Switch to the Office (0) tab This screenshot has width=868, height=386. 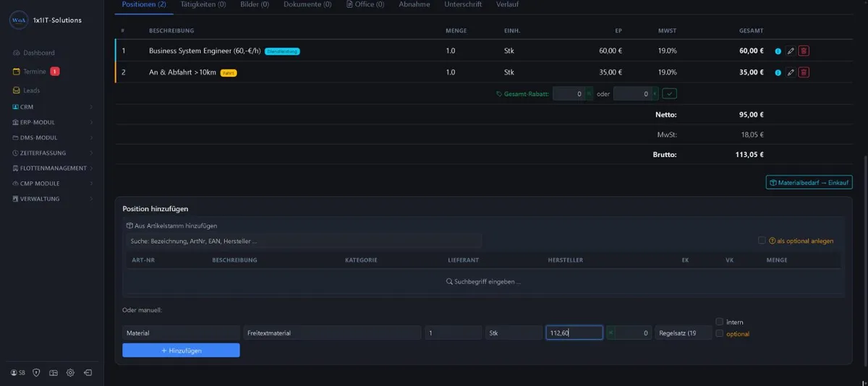click(x=365, y=4)
